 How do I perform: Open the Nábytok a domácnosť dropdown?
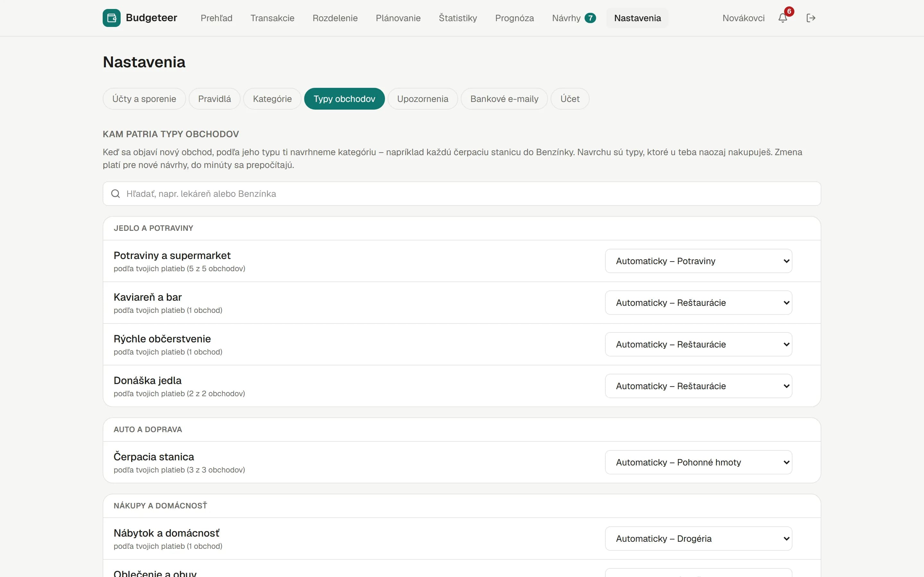(x=698, y=539)
